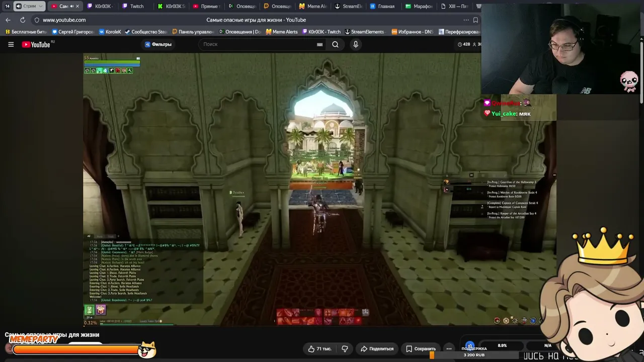The height and width of the screenshot is (362, 644).
Task: Open the K0r0l3K - Twitch bookmark
Action: 321,32
